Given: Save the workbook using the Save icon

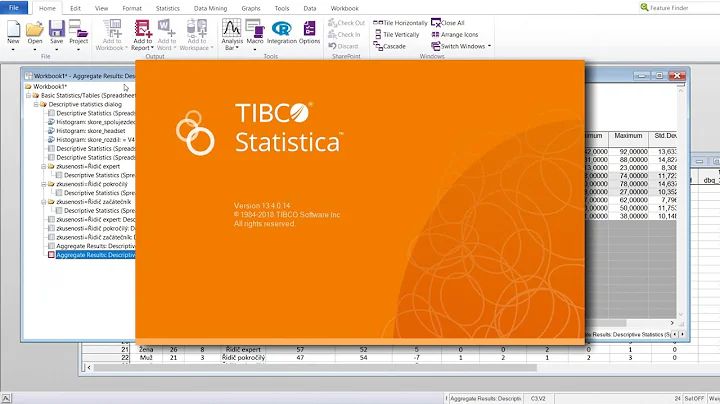Looking at the screenshot, I should [56, 29].
